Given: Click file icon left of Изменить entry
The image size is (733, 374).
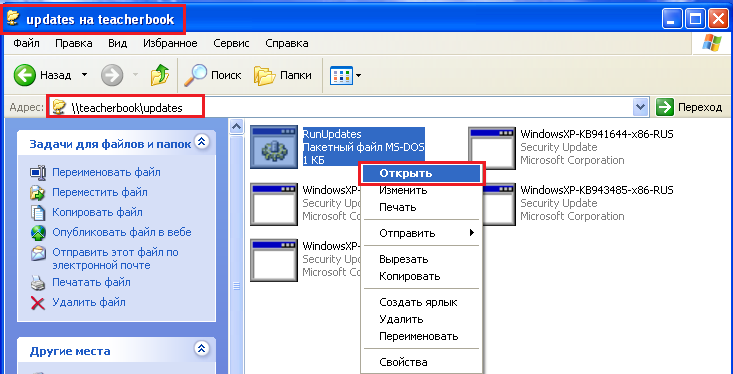Looking at the screenshot, I should pyautogui.click(x=274, y=204).
